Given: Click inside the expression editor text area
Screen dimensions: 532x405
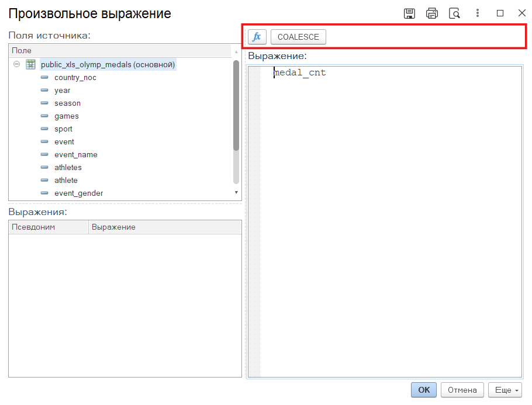Looking at the screenshot, I should (x=390, y=222).
